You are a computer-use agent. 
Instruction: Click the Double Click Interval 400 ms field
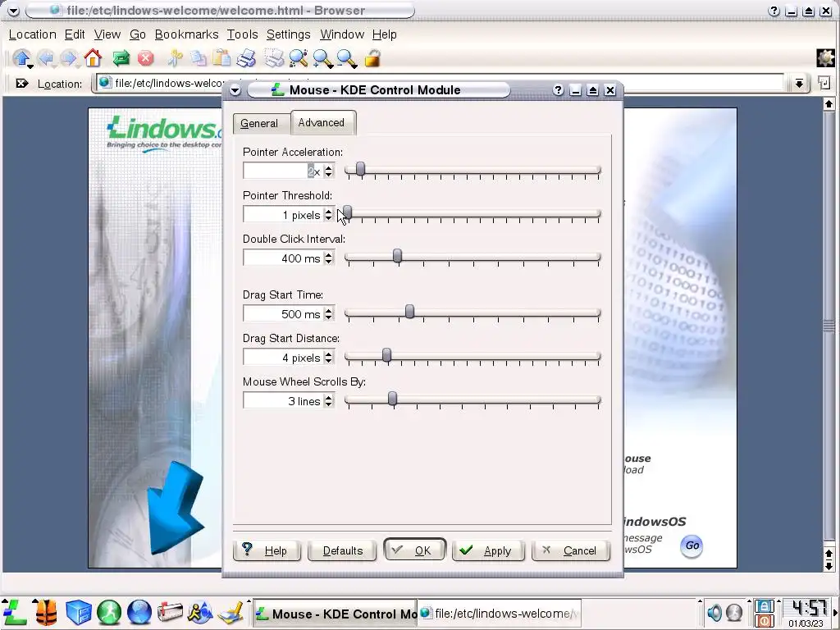[283, 258]
